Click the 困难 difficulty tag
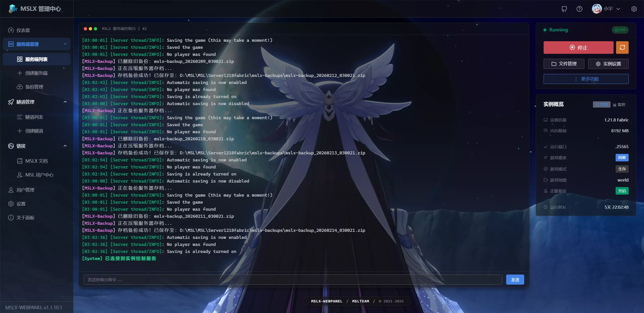Screen dimensions: 644x313 [622, 158]
